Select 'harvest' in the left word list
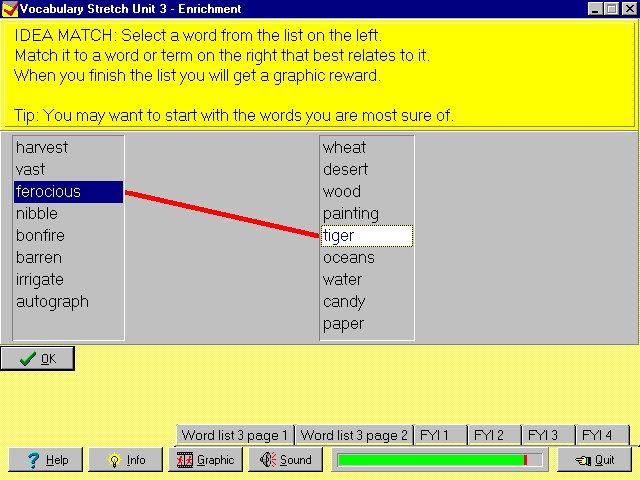Screen dimensions: 640x480 42,148
